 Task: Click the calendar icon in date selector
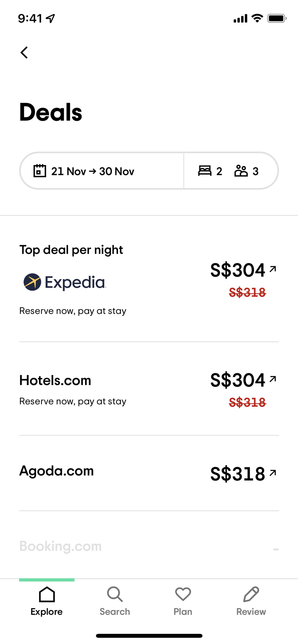click(40, 171)
